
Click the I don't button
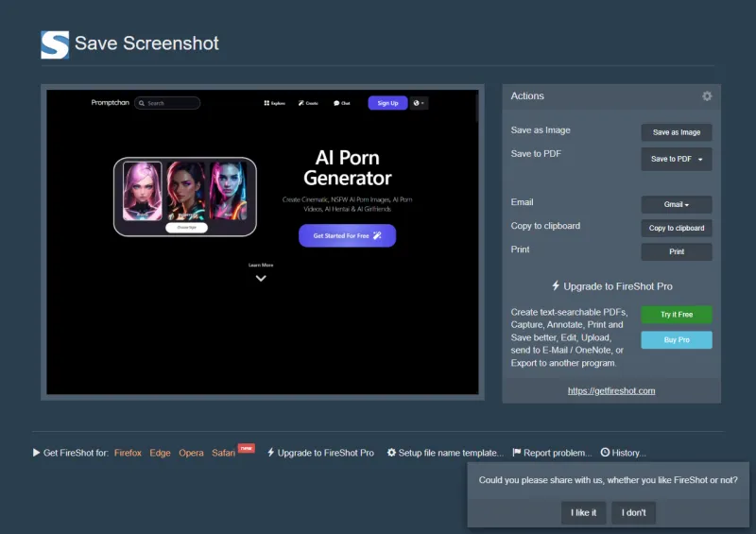(633, 513)
